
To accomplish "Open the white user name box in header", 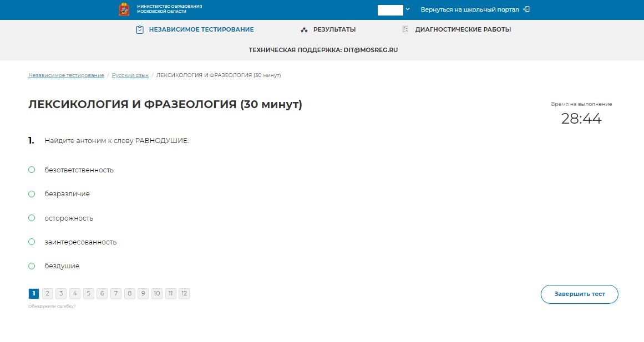I will click(x=390, y=10).
